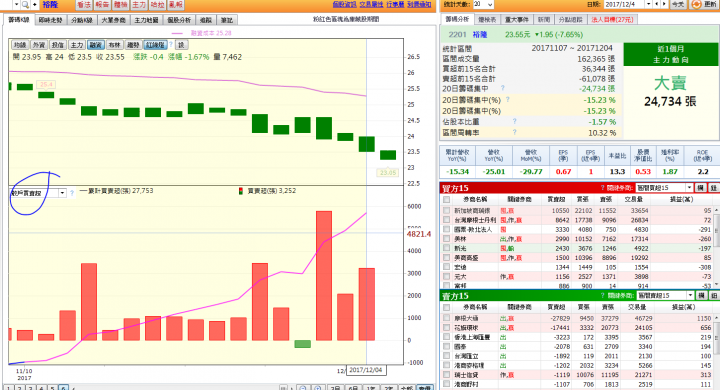Check the box for 摩根大通 row
This screenshot has width=720, height=390.
[x=446, y=318]
